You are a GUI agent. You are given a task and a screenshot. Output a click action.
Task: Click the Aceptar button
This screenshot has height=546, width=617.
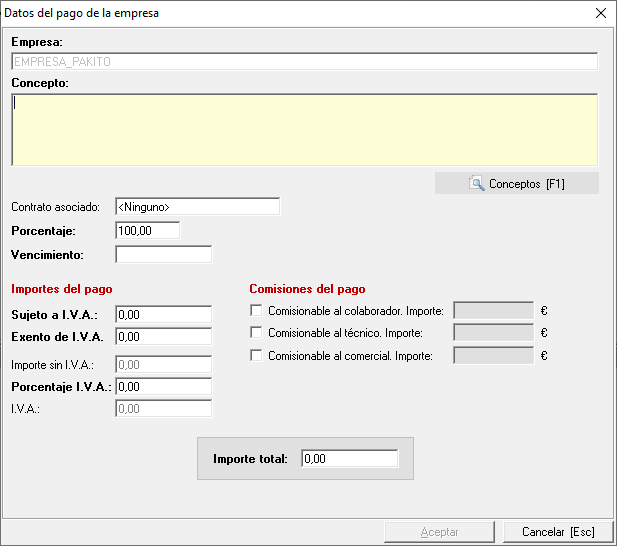tap(439, 532)
